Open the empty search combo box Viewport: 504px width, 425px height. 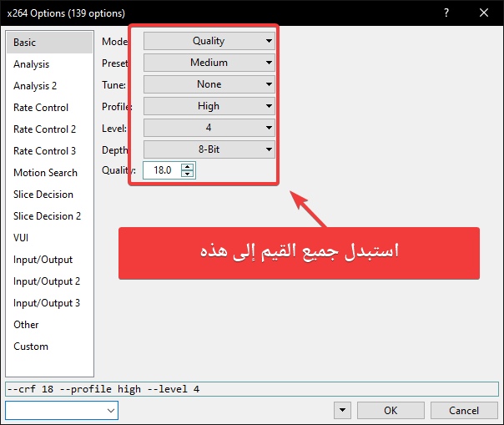[62, 411]
